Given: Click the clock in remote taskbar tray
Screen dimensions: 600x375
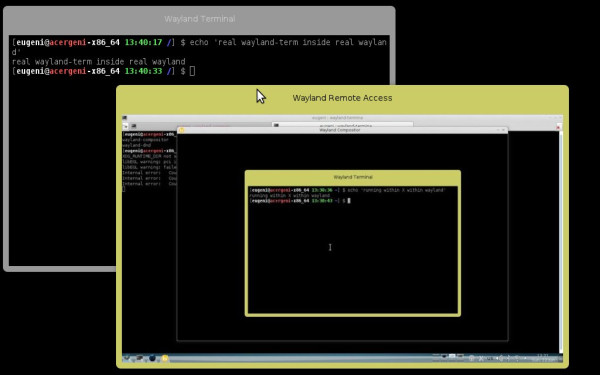Looking at the screenshot, I should tap(543, 359).
